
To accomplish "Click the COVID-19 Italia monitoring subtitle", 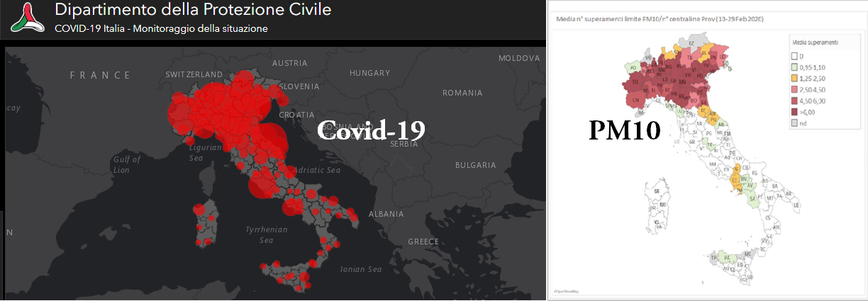I will click(x=161, y=29).
